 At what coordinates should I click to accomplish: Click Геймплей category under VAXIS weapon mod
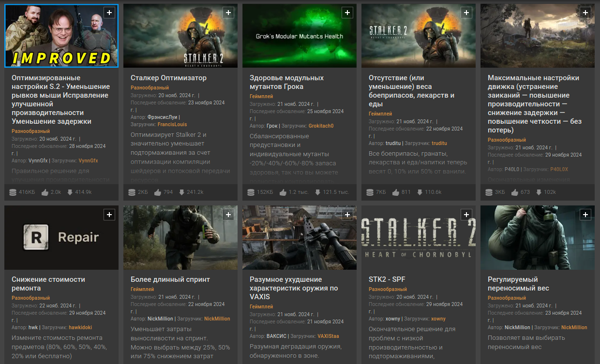pos(261,307)
